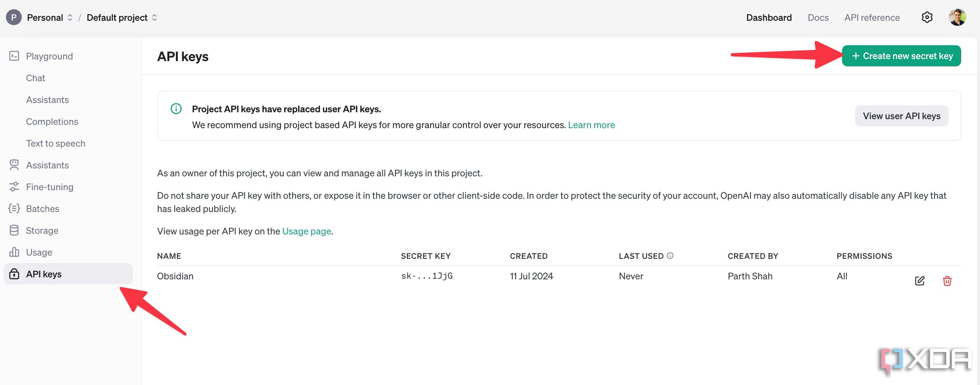Screen dimensions: 980x385
Task: Delete the Obsidian API key
Action: tap(947, 281)
